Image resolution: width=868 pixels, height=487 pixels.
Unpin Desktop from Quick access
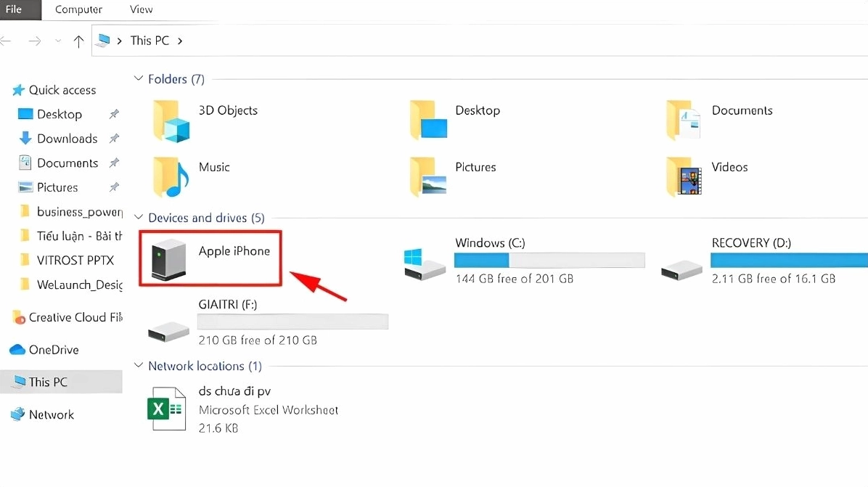tap(114, 114)
